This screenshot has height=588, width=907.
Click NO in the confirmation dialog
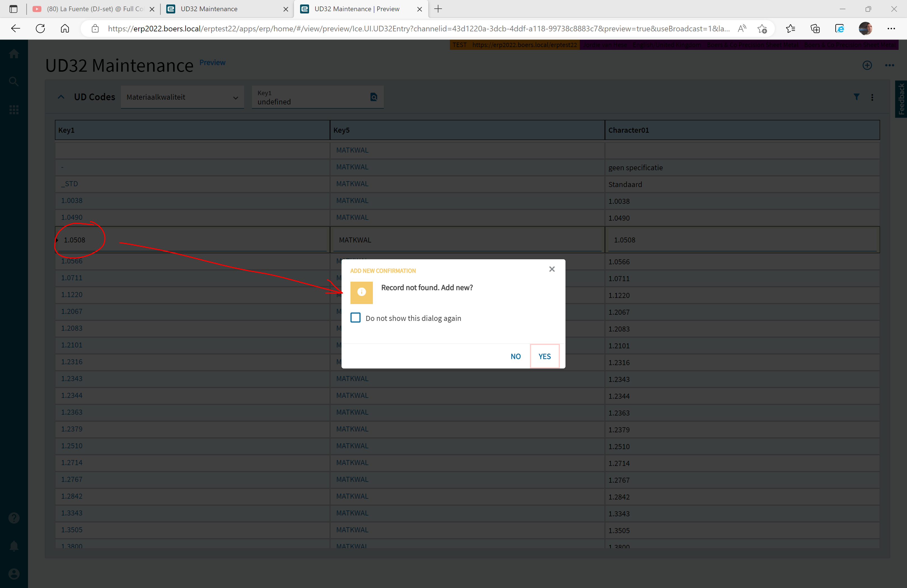pyautogui.click(x=515, y=356)
